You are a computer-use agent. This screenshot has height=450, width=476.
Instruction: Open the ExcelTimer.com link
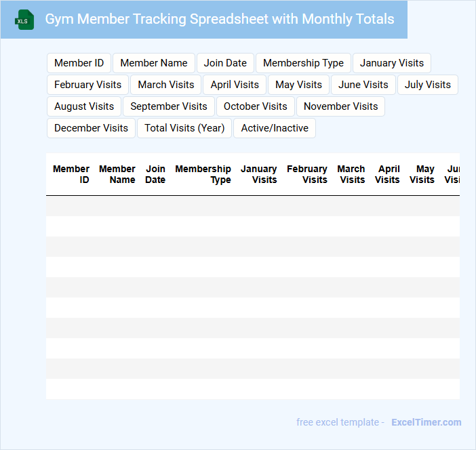tap(426, 422)
